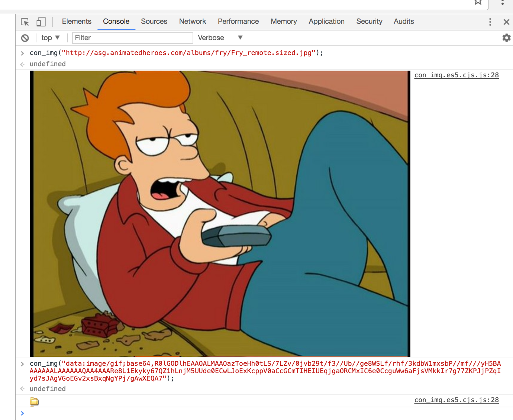Click the Fry remote image in console
Image resolution: width=513 pixels, height=420 pixels.
tap(220, 214)
